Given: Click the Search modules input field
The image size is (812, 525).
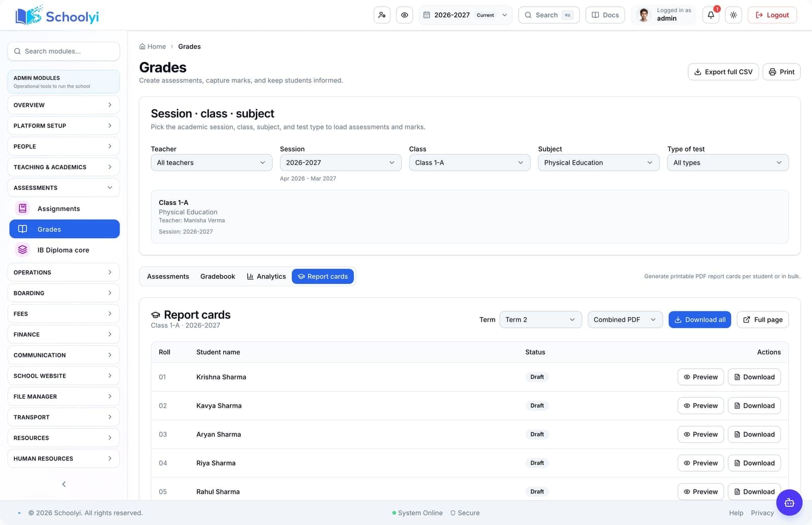Looking at the screenshot, I should 63,51.
